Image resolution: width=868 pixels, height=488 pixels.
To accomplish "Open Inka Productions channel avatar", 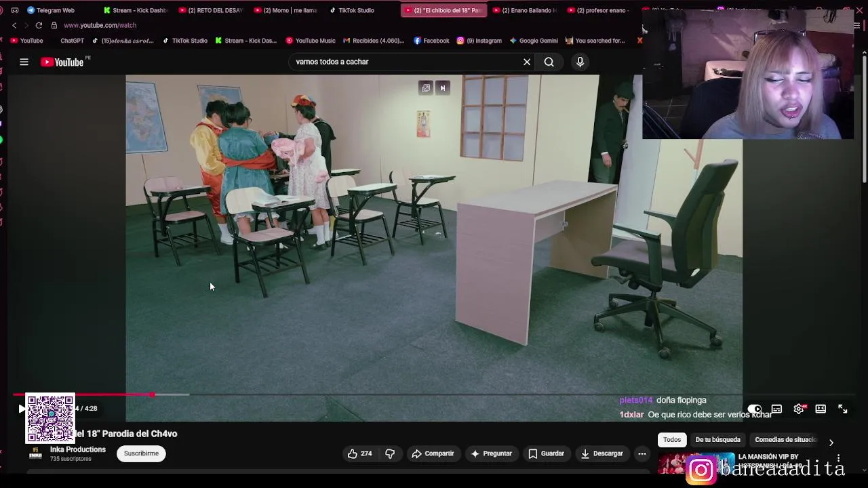I will point(35,453).
